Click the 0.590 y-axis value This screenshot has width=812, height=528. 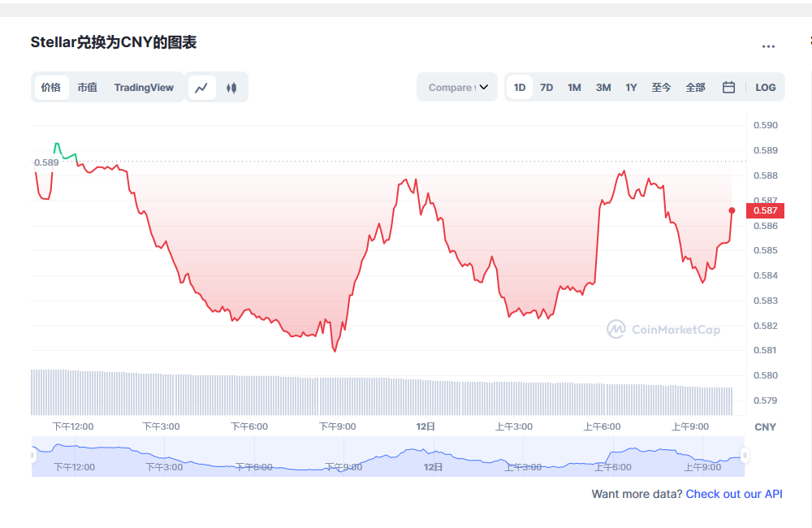pos(766,125)
